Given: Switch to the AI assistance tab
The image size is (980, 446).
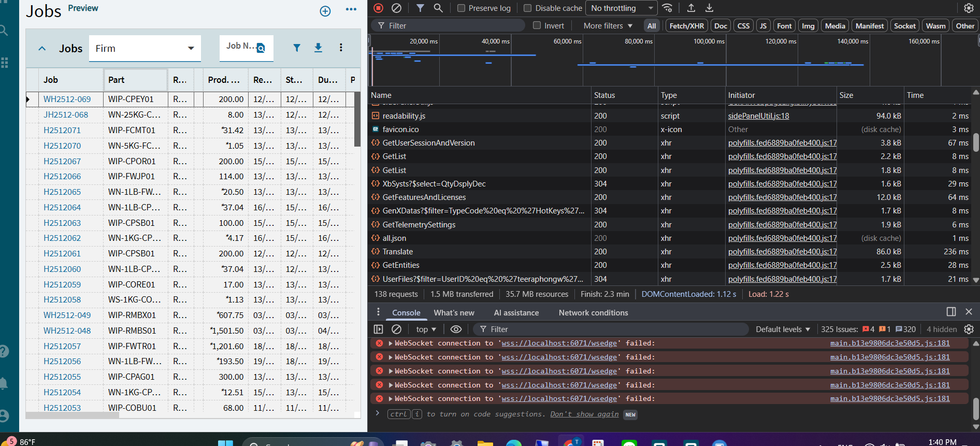Looking at the screenshot, I should (x=516, y=313).
